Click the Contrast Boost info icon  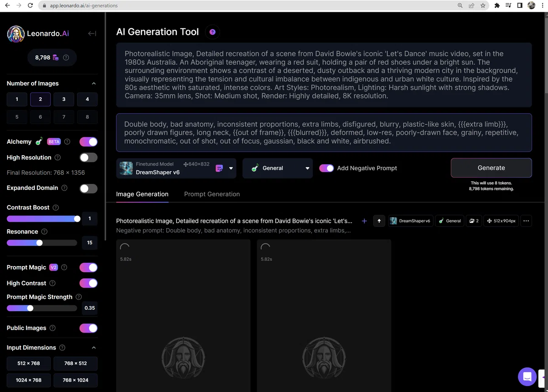[x=56, y=207]
